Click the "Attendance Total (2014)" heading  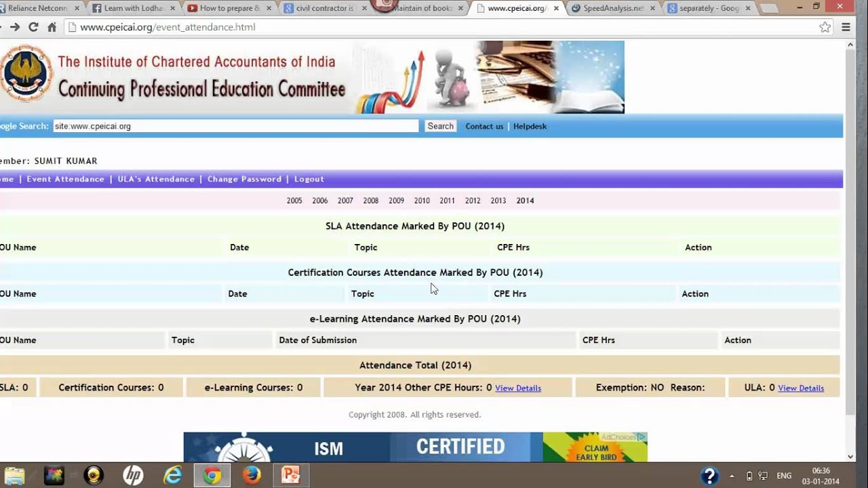pos(415,365)
